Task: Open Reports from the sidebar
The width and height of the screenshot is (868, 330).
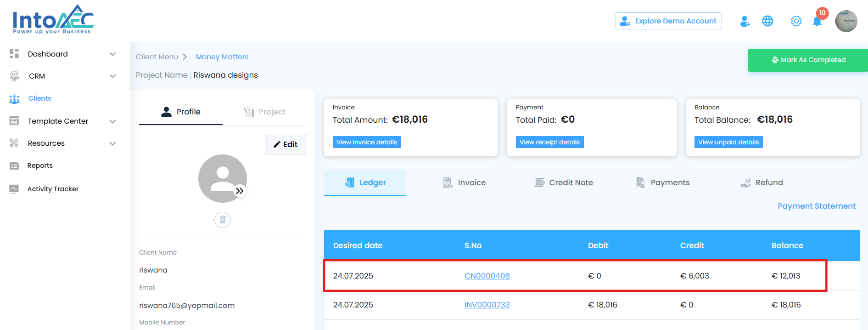Action: pos(40,165)
